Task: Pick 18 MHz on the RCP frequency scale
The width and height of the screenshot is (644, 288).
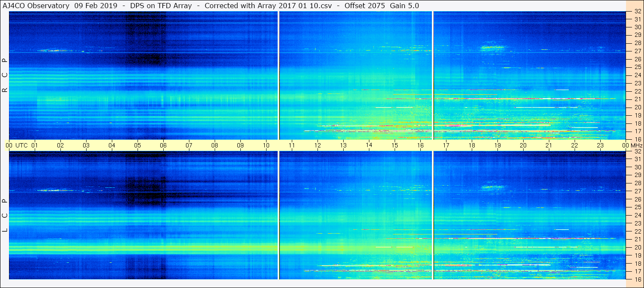Action: (637, 123)
